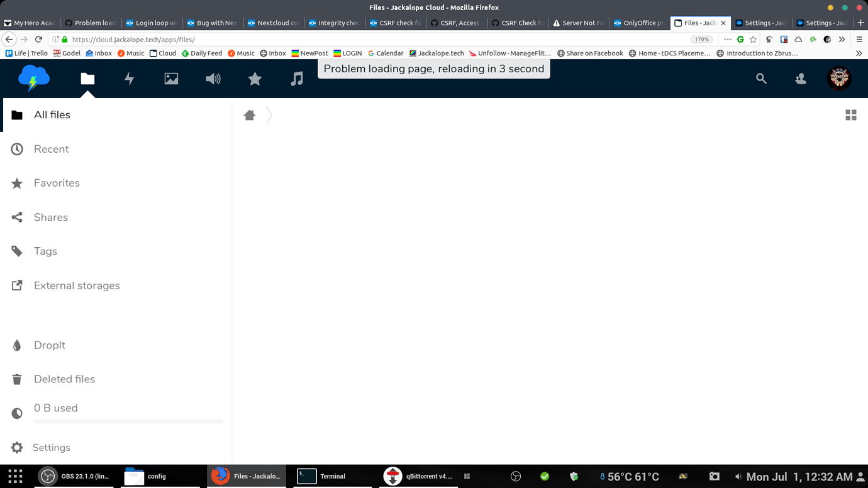868x488 pixels.
Task: Click the storage usage quota bar
Action: pos(128,421)
